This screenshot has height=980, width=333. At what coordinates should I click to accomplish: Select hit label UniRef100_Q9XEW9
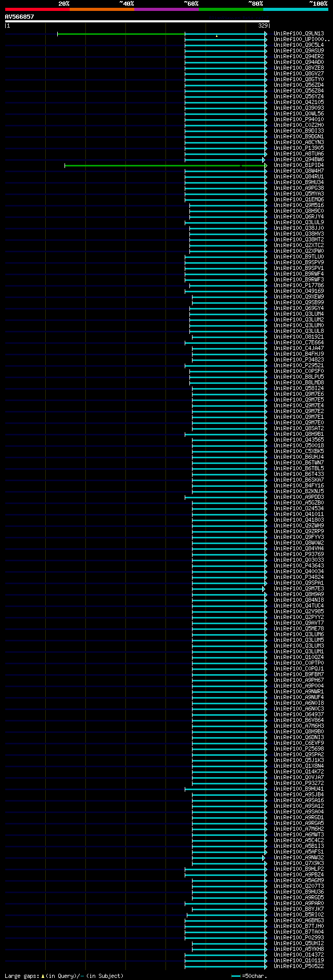pos(299,297)
